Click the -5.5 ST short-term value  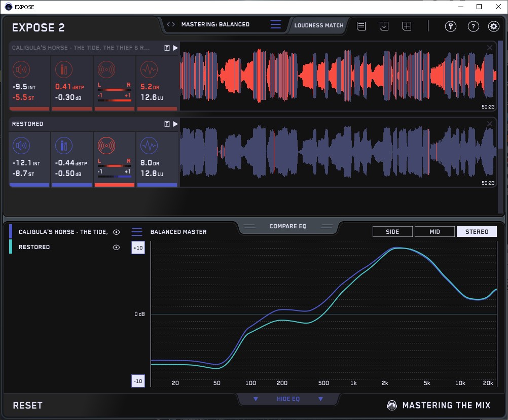[x=23, y=97]
